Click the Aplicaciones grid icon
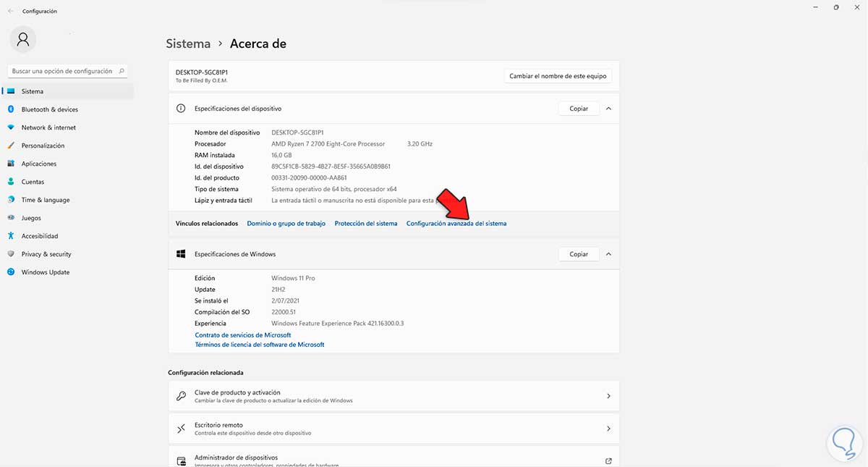The width and height of the screenshot is (868, 467). point(11,164)
